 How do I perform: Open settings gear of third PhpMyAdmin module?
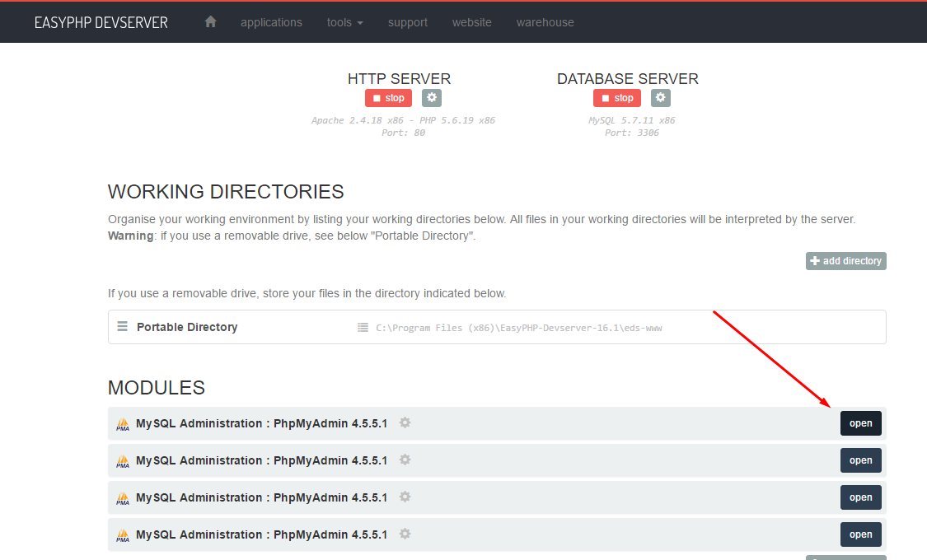point(405,497)
